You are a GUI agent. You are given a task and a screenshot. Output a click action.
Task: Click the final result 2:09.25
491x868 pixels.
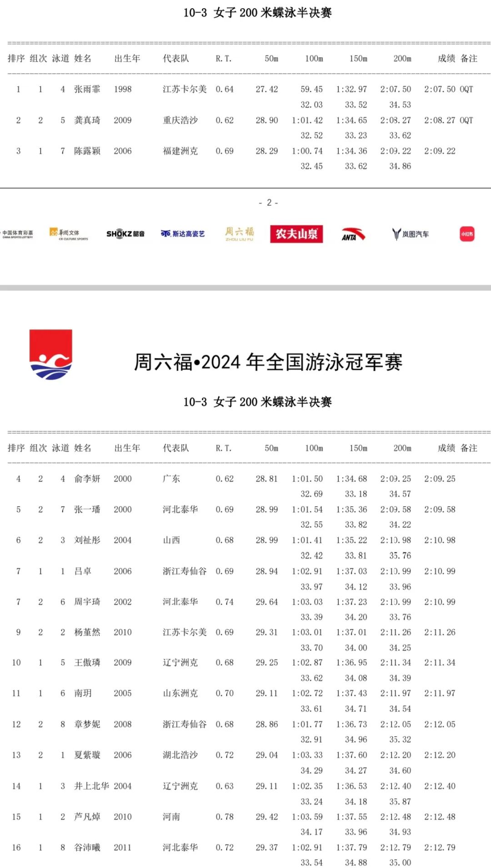440,479
